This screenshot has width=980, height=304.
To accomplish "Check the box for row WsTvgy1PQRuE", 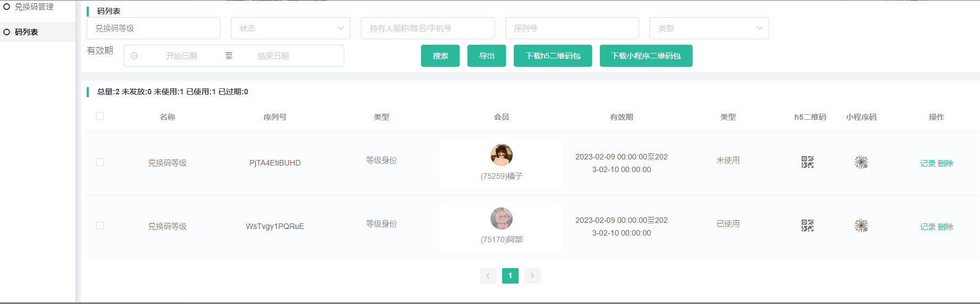I will coord(100,226).
